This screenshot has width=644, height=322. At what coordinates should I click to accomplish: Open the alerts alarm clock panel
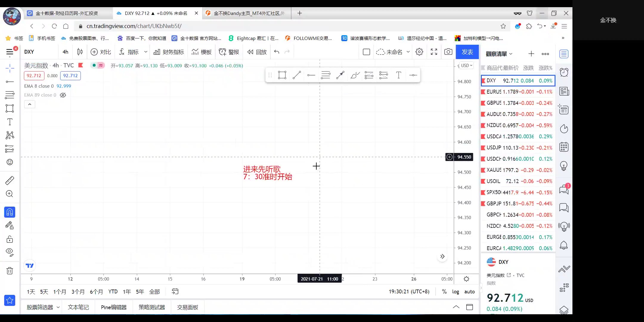coord(564,72)
